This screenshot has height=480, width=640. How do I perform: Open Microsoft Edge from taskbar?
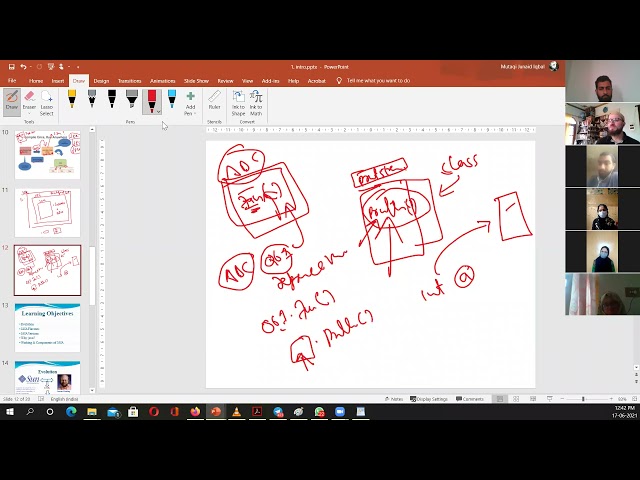tap(71, 412)
